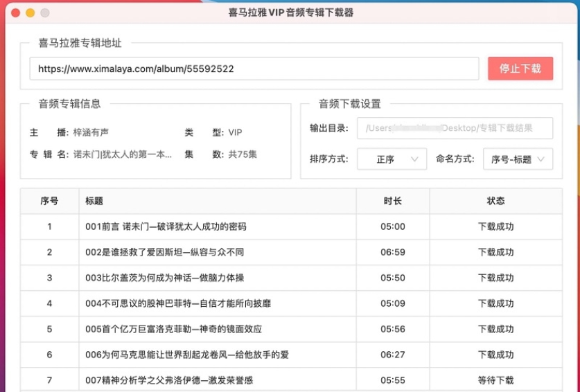This screenshot has width=580, height=392.
Task: Click the duration cell 05:55
Action: [393, 380]
